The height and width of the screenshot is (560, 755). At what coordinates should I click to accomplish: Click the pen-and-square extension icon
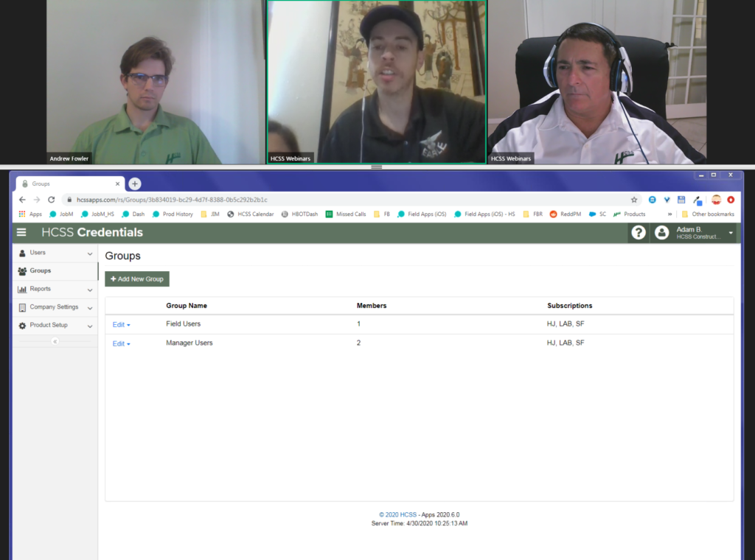697,200
